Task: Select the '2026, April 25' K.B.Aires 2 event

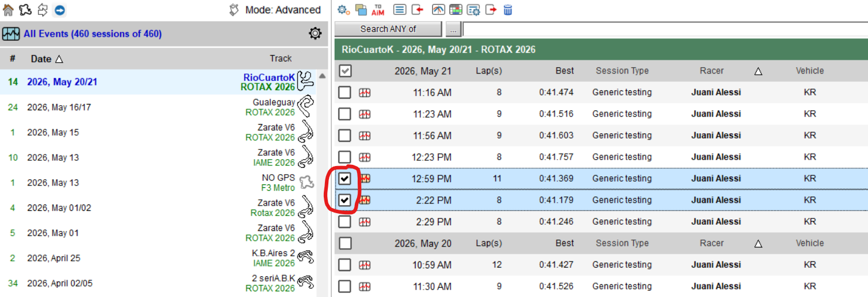Action: click(x=158, y=258)
